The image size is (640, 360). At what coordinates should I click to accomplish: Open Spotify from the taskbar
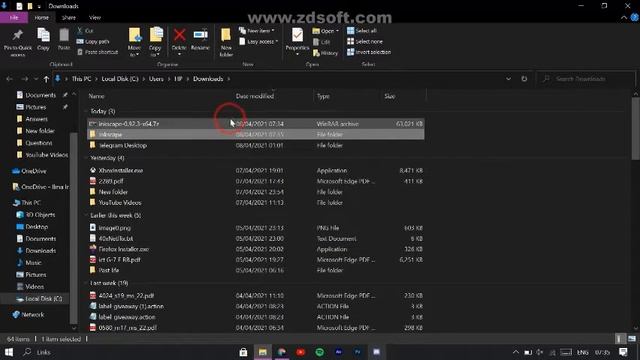(320, 352)
